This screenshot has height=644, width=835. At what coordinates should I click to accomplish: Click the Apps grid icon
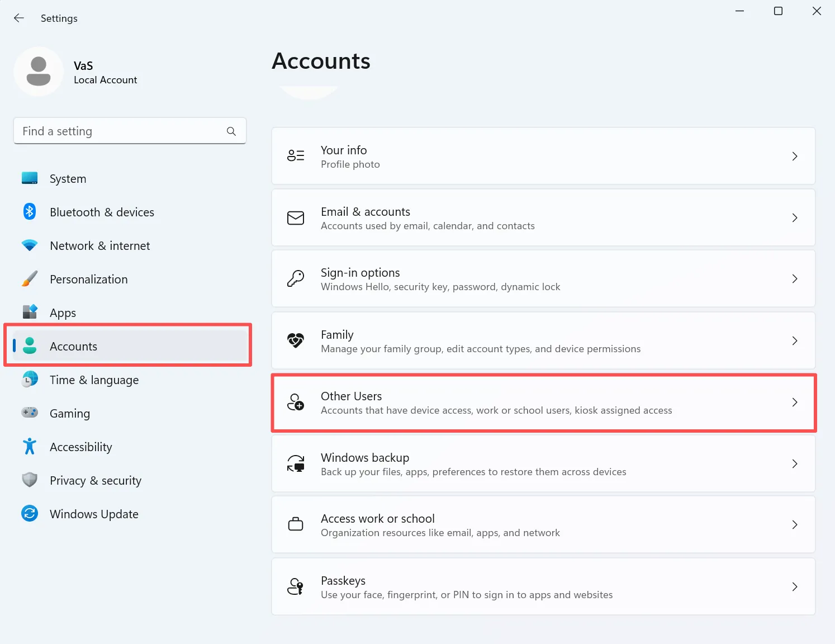(x=30, y=311)
